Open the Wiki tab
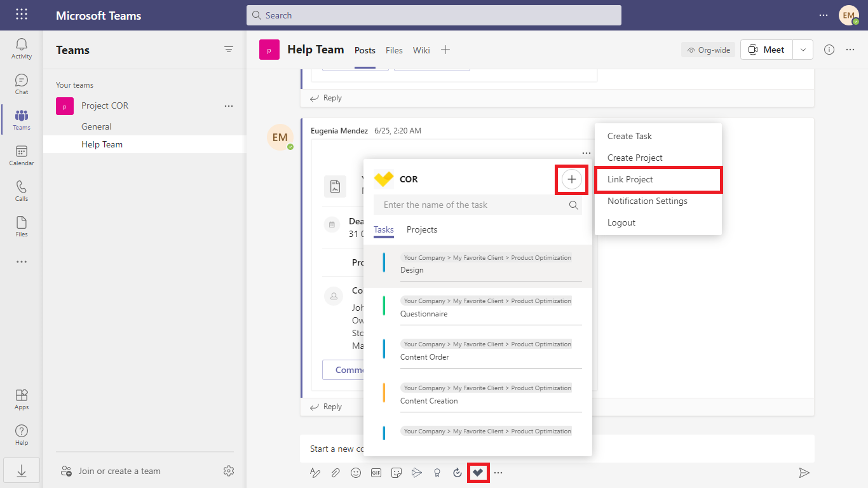Image resolution: width=868 pixels, height=488 pixels. [x=421, y=50]
